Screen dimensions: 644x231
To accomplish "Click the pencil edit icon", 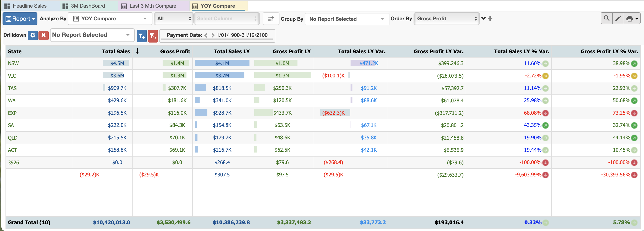I will click(x=618, y=18).
